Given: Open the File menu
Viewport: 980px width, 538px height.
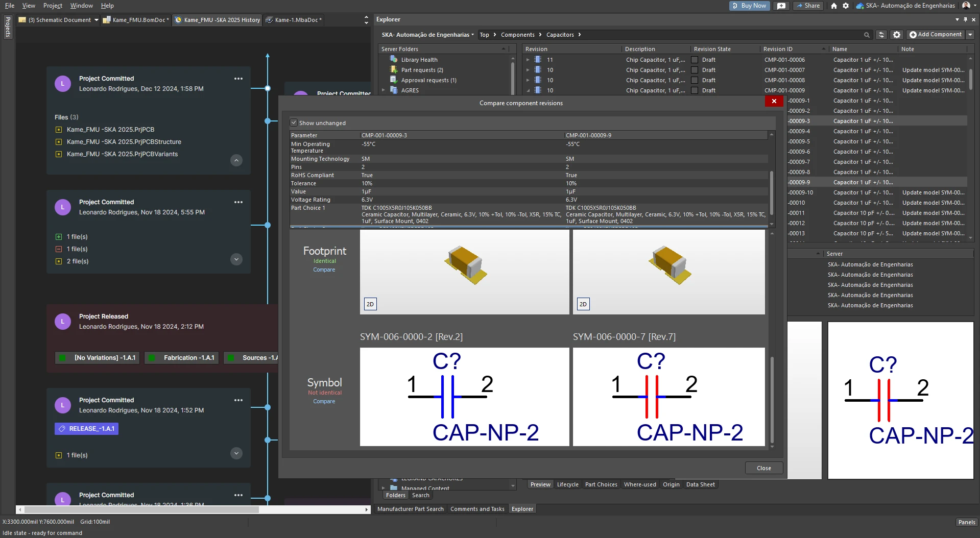Looking at the screenshot, I should (x=9, y=6).
